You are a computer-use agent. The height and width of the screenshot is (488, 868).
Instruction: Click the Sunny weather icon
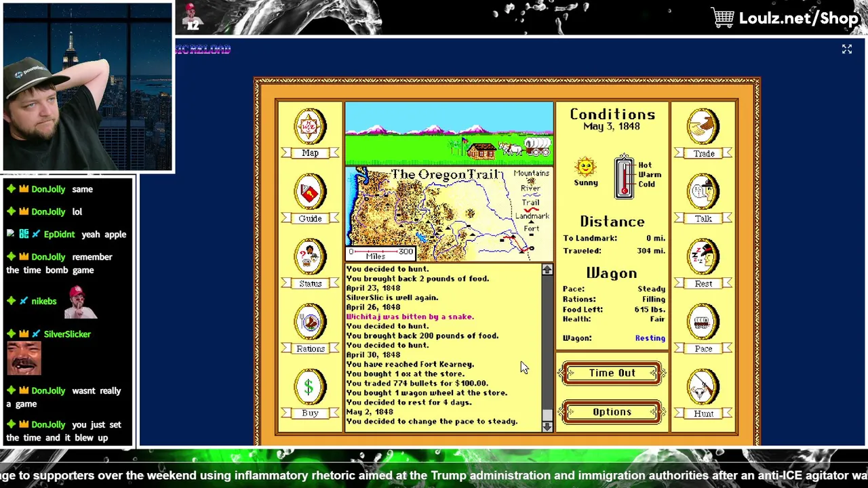(585, 167)
